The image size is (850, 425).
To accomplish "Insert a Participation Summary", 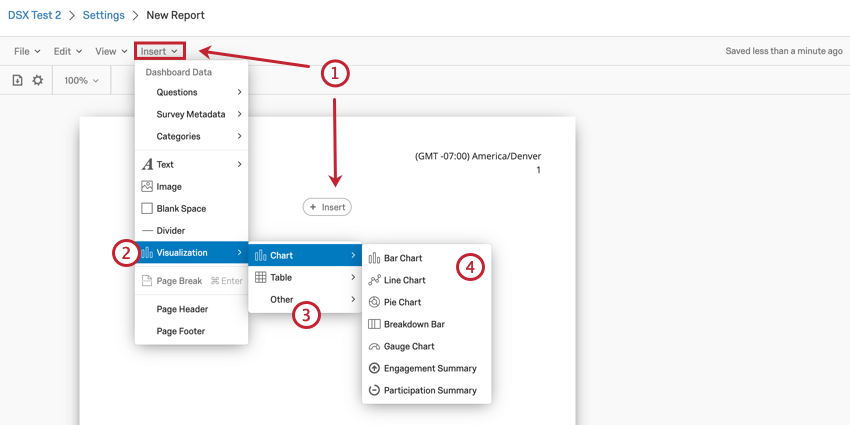I will (427, 390).
